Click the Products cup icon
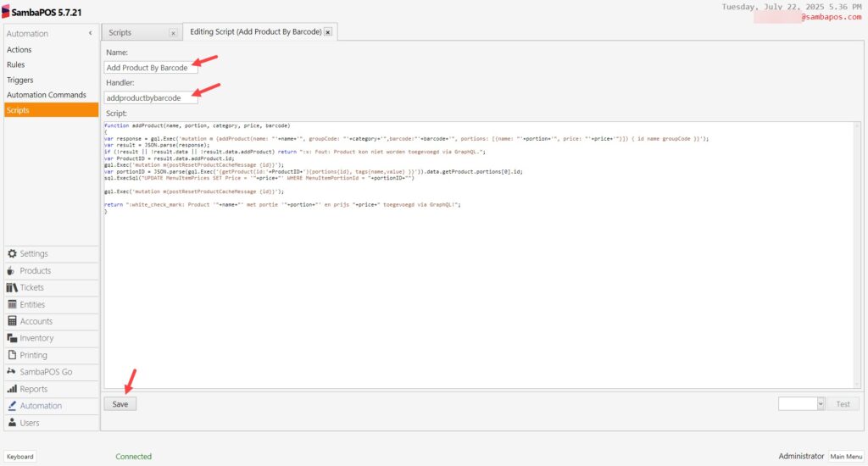 (x=11, y=270)
